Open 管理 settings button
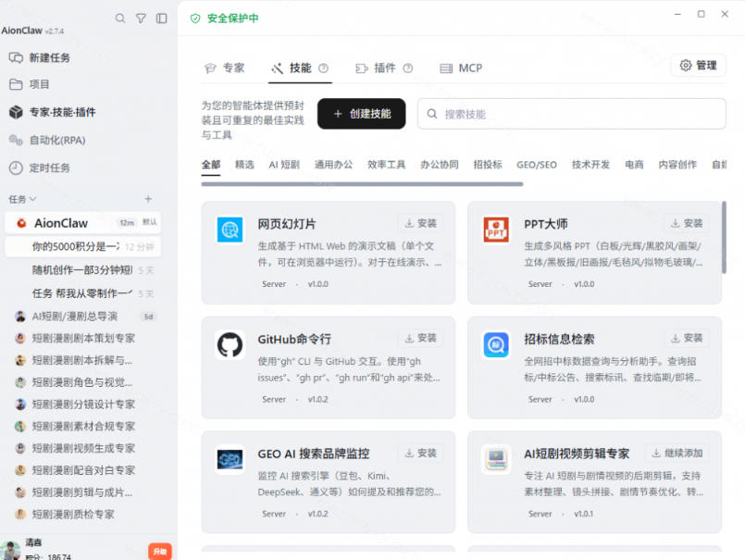 [x=698, y=65]
